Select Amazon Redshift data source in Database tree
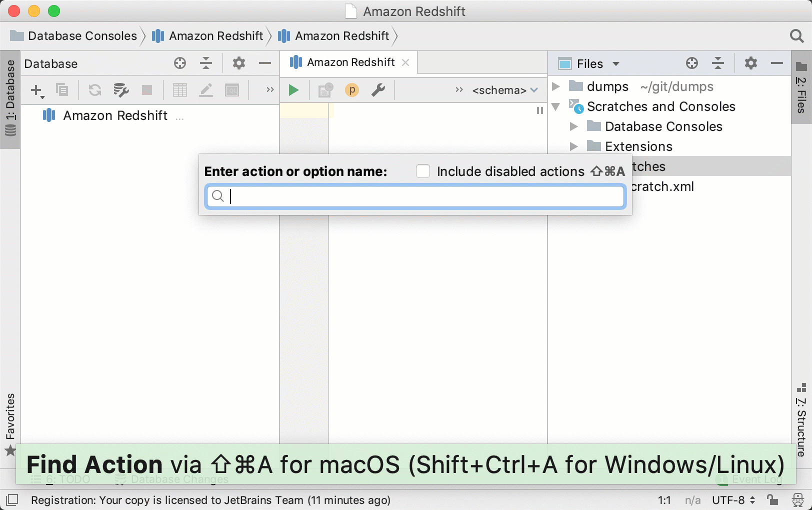 tap(115, 115)
